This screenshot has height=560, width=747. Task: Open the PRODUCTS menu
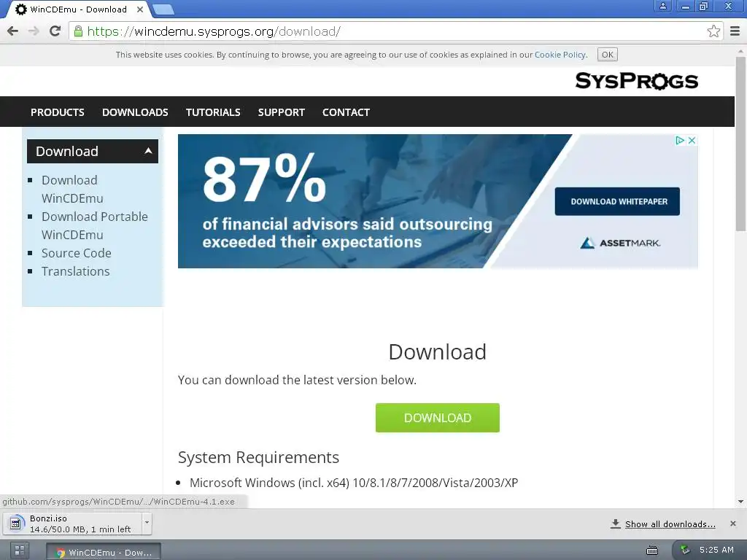click(x=58, y=112)
